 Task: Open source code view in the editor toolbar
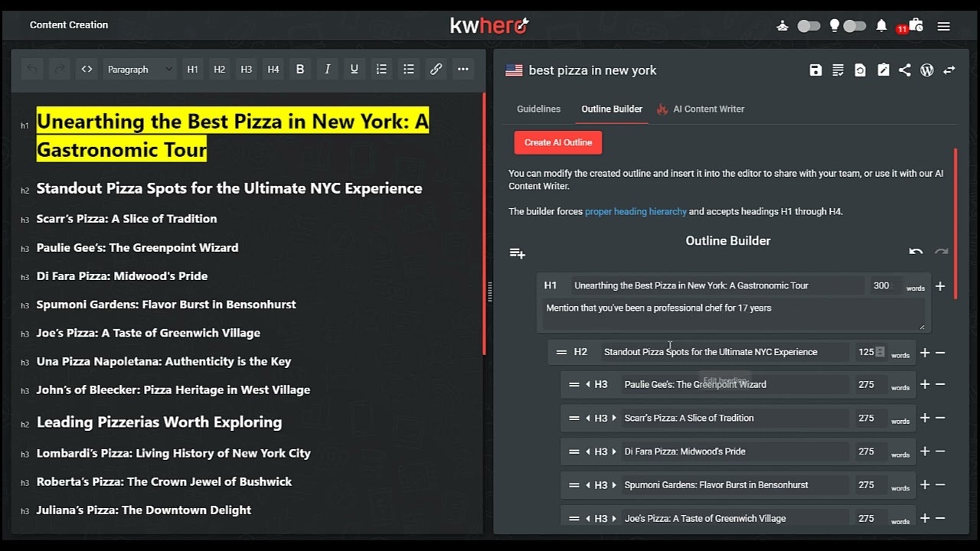87,69
